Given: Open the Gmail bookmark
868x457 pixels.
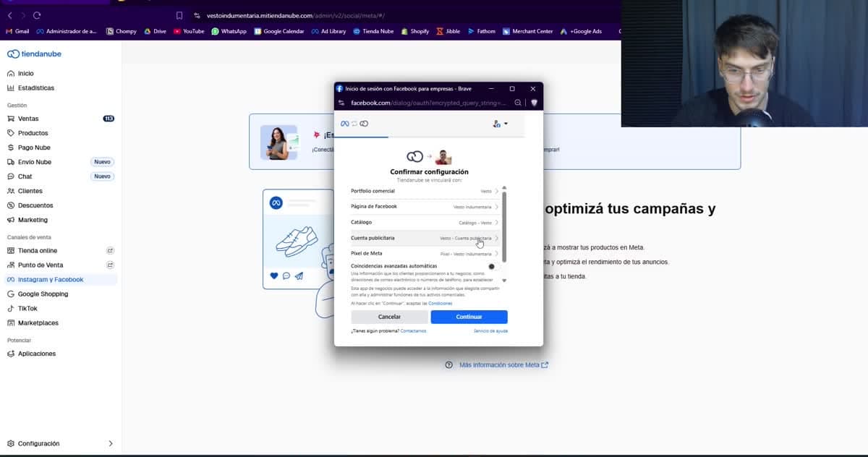Looking at the screenshot, I should coord(17,31).
